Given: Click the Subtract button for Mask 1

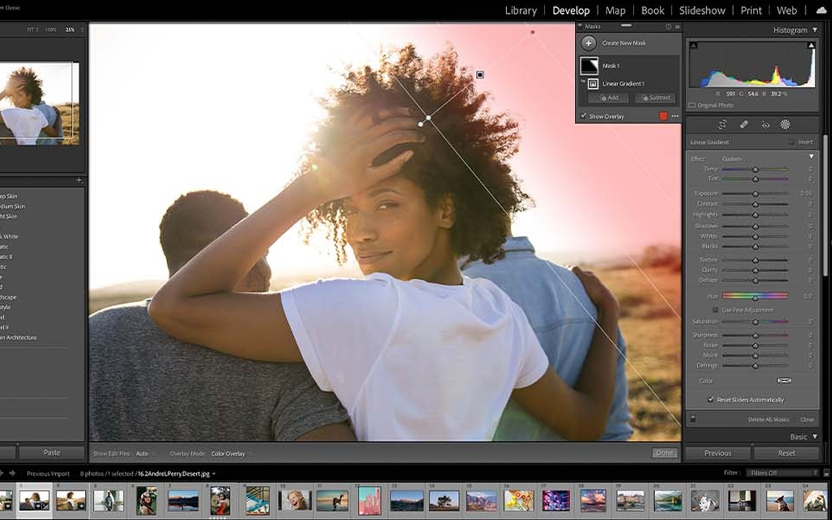Looking at the screenshot, I should 654,98.
